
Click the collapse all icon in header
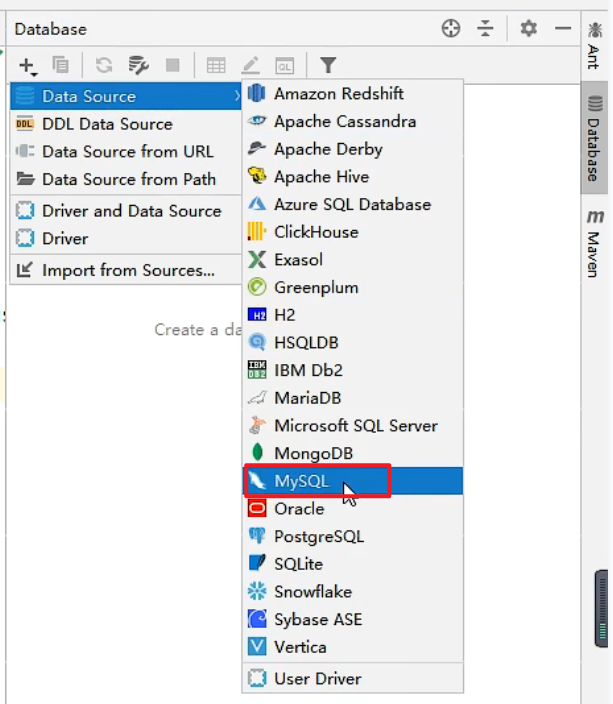pos(485,28)
